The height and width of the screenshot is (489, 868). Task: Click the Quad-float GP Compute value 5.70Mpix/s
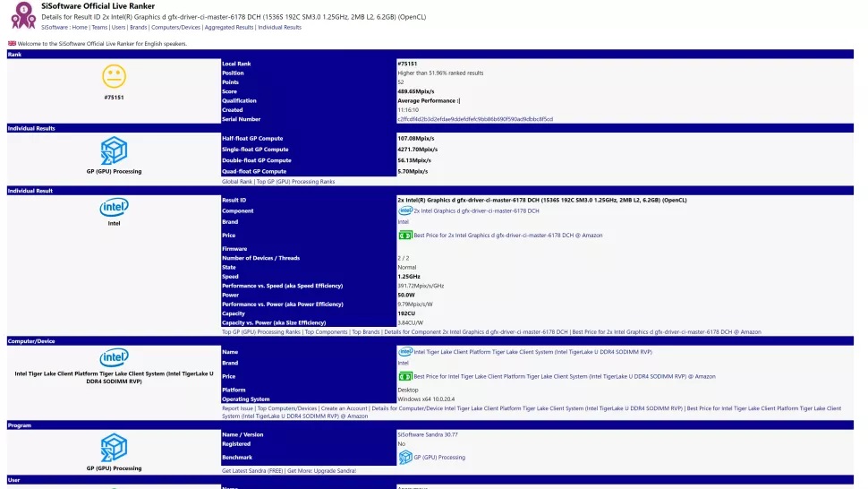pyautogui.click(x=413, y=172)
